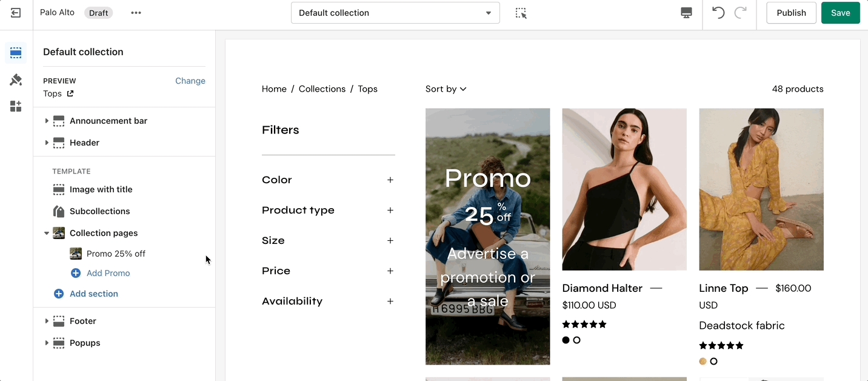Screen dimensions: 868x381
Task: Select the Subcollections section
Action: [99, 211]
